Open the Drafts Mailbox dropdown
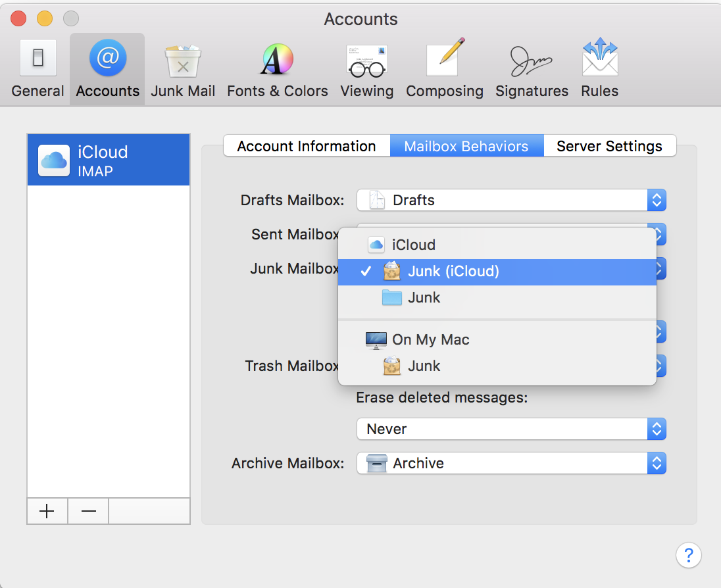721x588 pixels. (511, 200)
